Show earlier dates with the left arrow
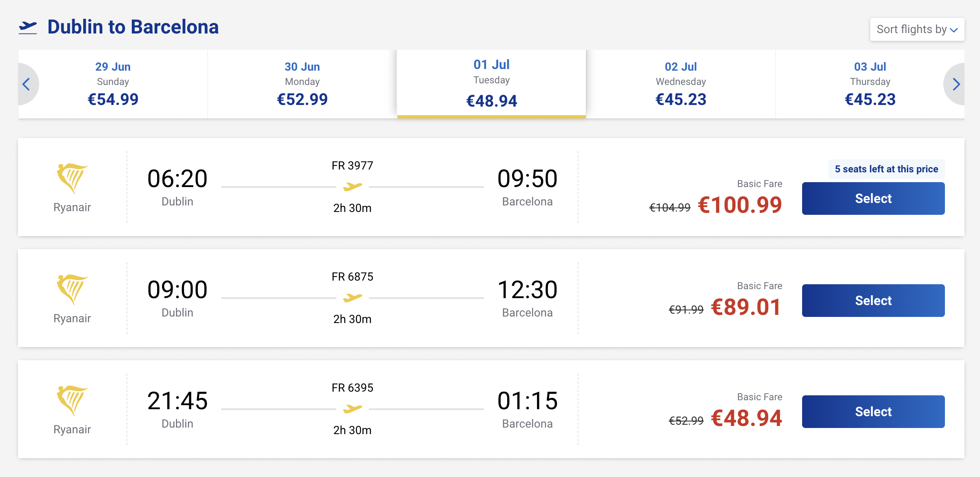This screenshot has width=980, height=477. (x=27, y=85)
